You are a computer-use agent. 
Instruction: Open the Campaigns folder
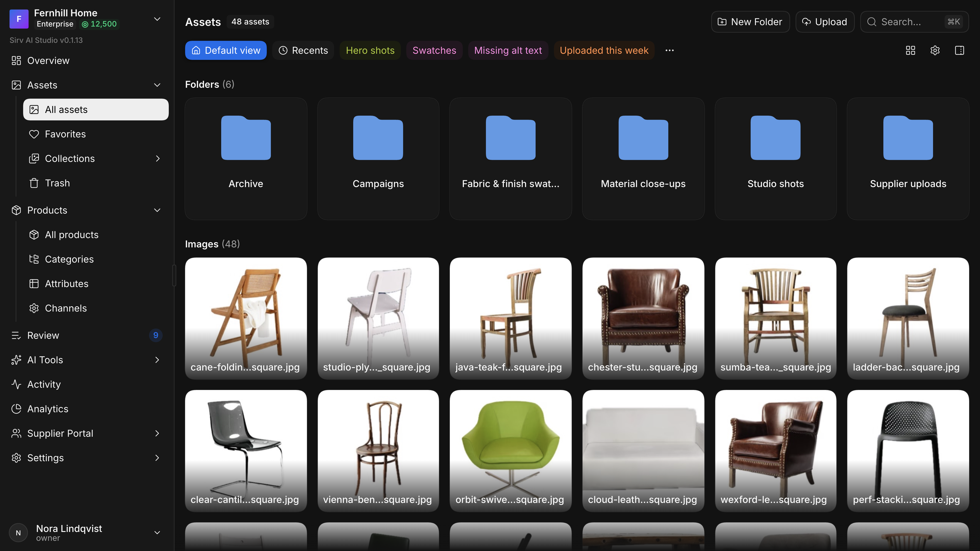tap(378, 158)
